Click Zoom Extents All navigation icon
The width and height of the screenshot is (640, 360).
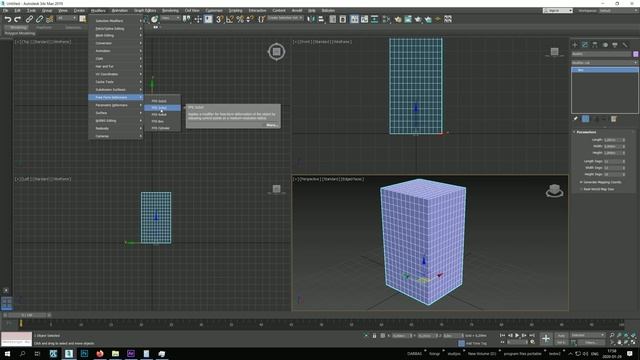633,335
